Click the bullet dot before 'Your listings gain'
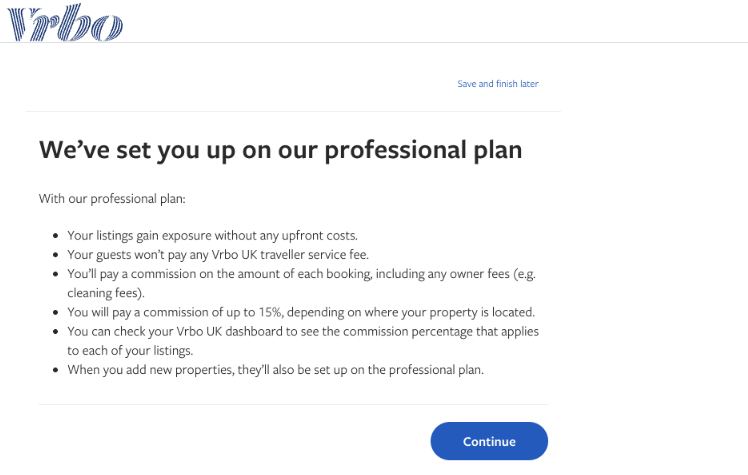Image resolution: width=748 pixels, height=475 pixels. 56,236
